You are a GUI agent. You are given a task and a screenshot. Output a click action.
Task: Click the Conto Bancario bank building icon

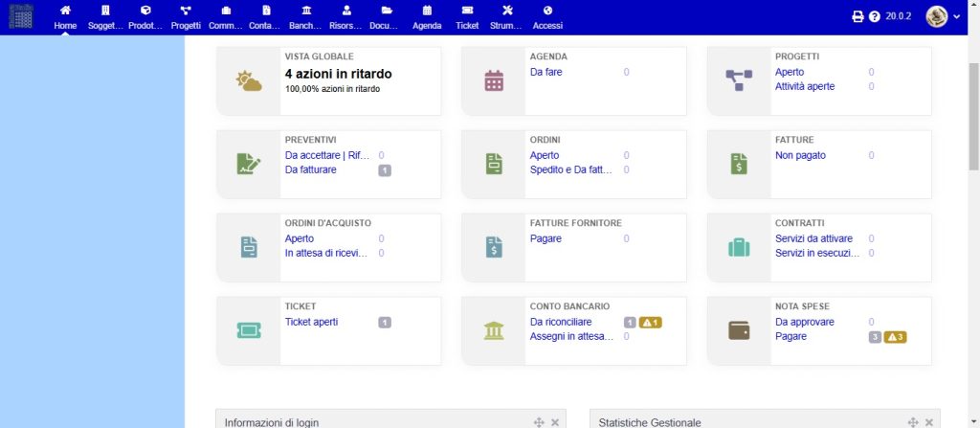[494, 330]
